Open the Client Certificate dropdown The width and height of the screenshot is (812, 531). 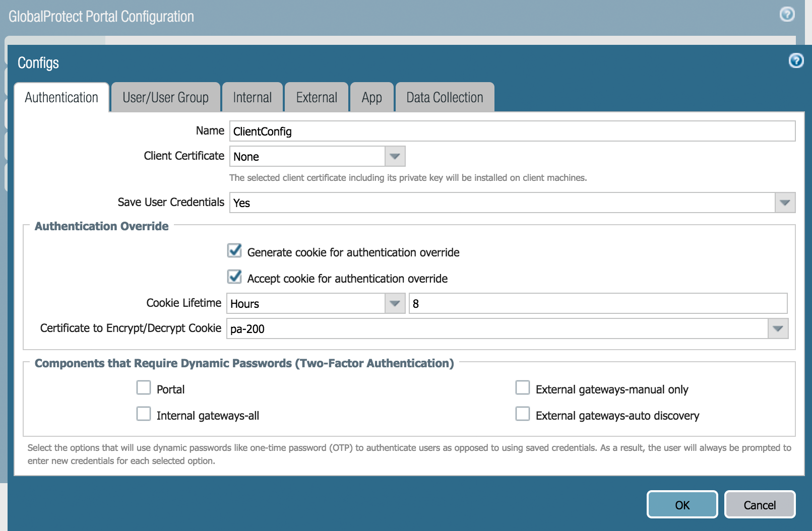tap(395, 156)
